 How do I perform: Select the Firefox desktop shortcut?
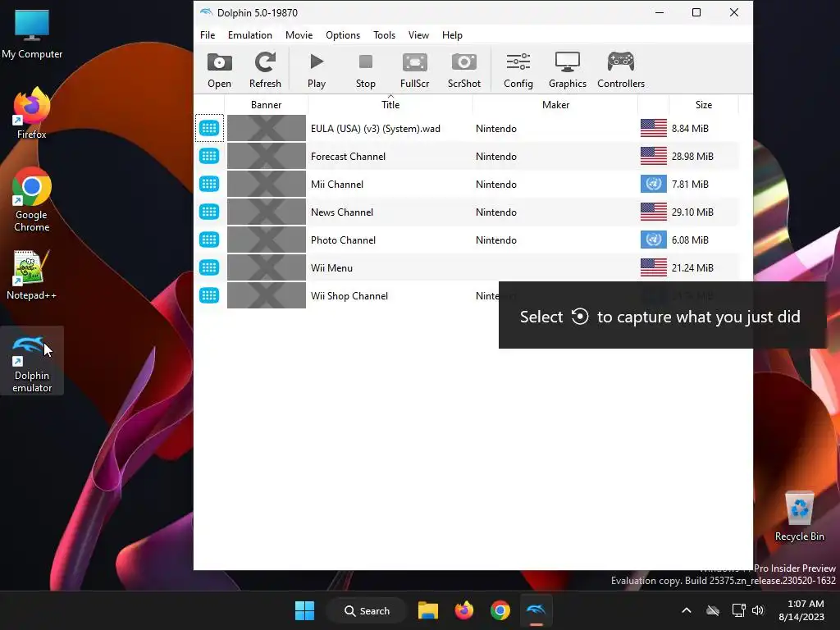click(32, 113)
